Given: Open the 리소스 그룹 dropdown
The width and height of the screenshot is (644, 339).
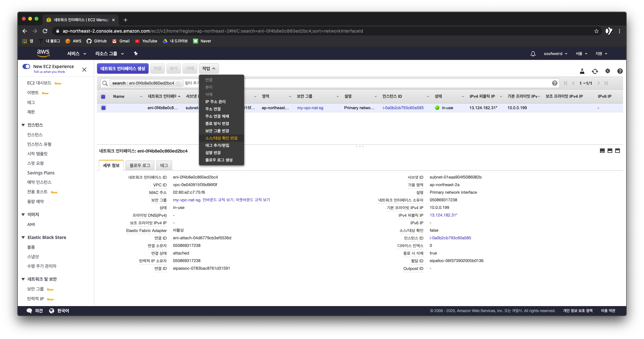Looking at the screenshot, I should coord(110,54).
